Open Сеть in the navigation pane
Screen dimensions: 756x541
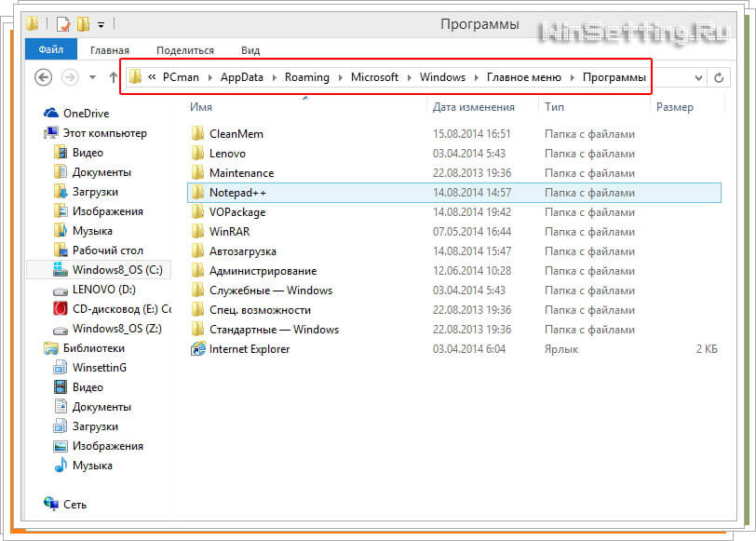(74, 504)
